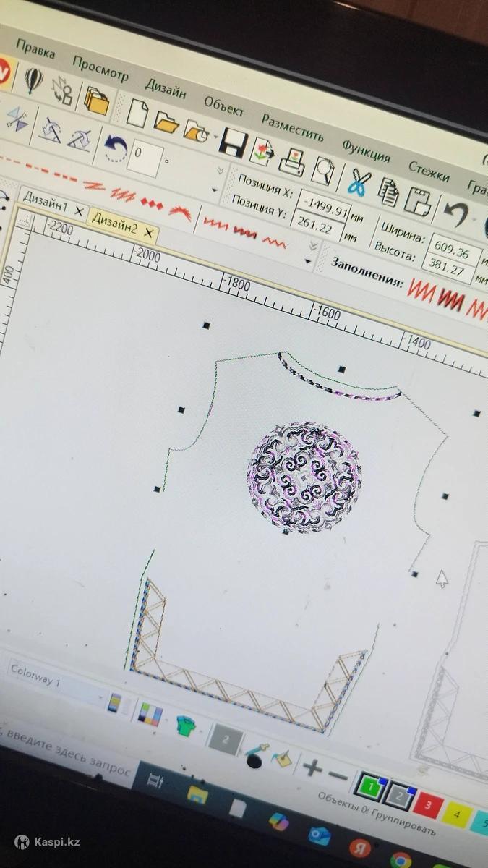Click the Позиция X value field
This screenshot has width=488, height=868.
325,208
